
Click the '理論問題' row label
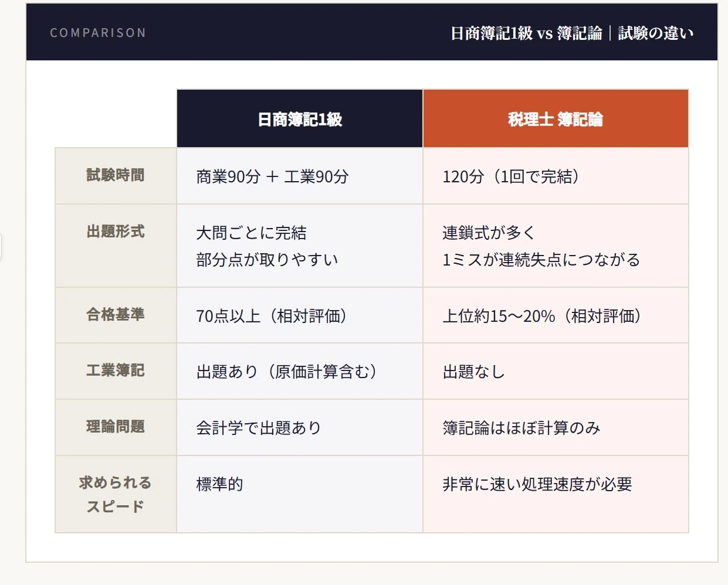tap(116, 427)
